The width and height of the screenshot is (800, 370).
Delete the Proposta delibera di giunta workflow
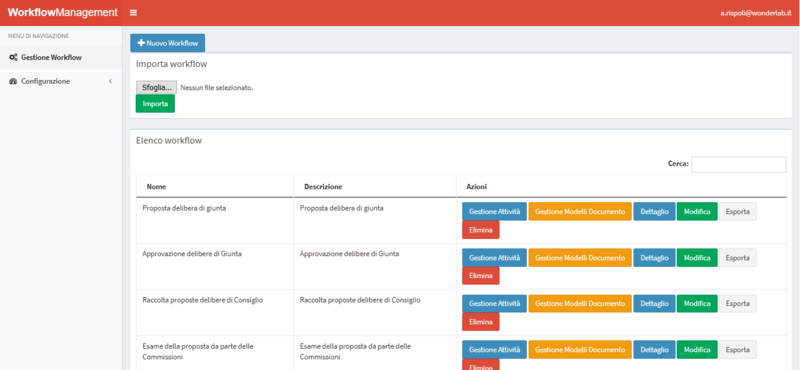(x=481, y=230)
